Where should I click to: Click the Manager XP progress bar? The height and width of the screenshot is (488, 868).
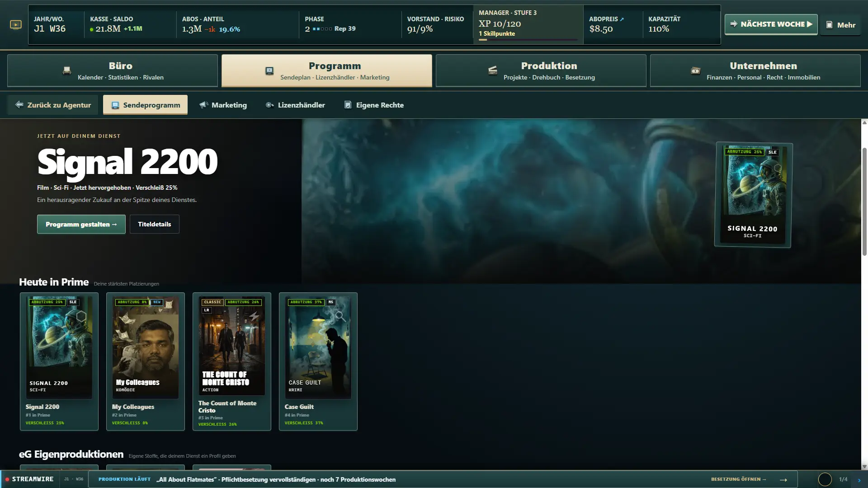(x=528, y=40)
